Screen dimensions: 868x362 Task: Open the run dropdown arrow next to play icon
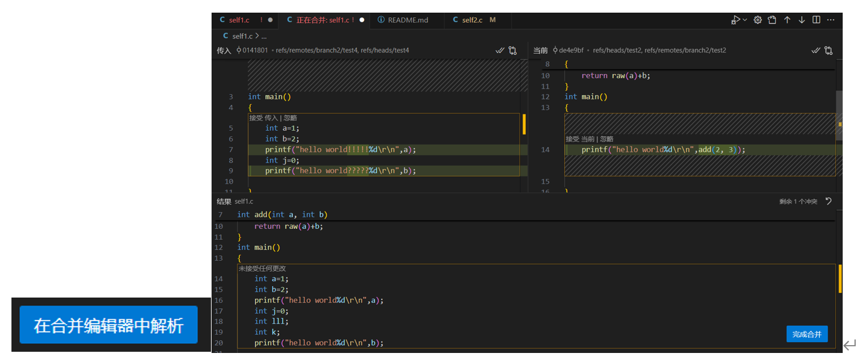(x=744, y=20)
